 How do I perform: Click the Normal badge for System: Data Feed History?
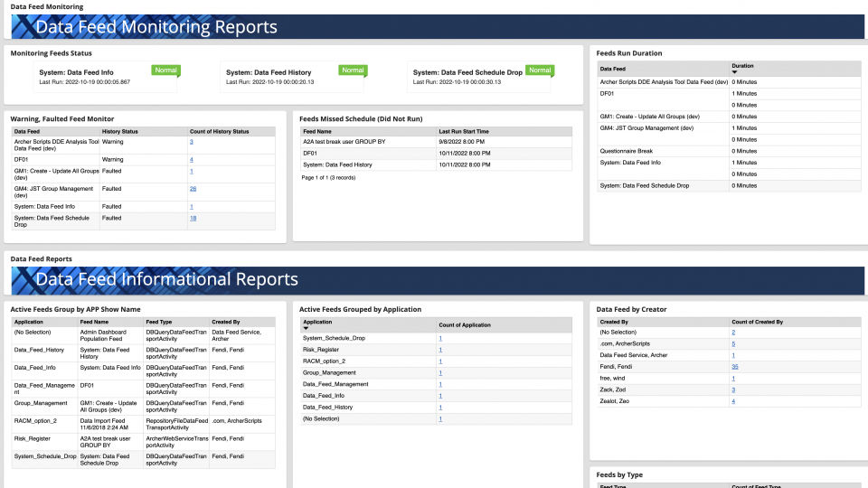coord(353,70)
